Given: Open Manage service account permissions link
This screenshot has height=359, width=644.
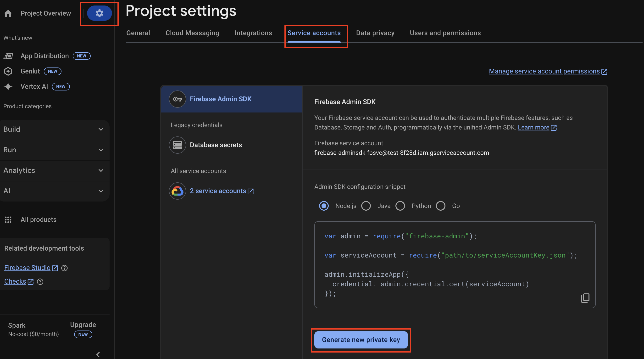Looking at the screenshot, I should 544,72.
